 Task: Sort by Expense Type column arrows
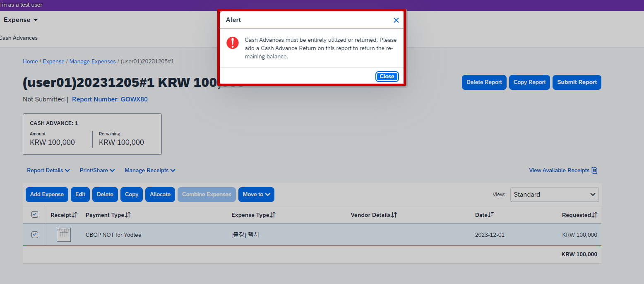pos(273,215)
